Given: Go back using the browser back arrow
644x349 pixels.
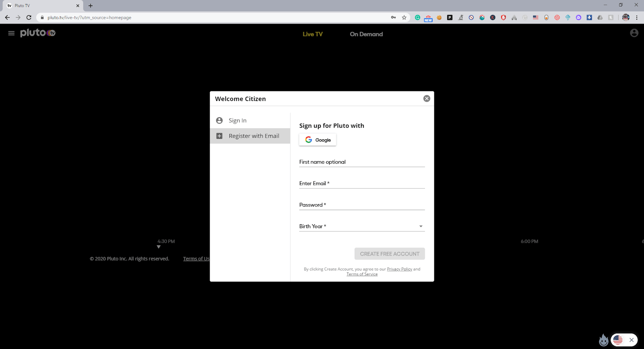Looking at the screenshot, I should point(7,17).
